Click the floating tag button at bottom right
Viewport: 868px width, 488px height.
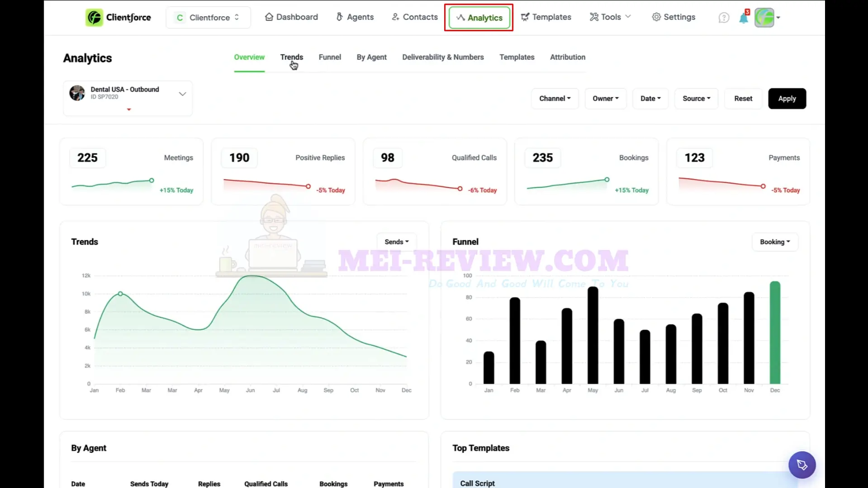point(802,465)
